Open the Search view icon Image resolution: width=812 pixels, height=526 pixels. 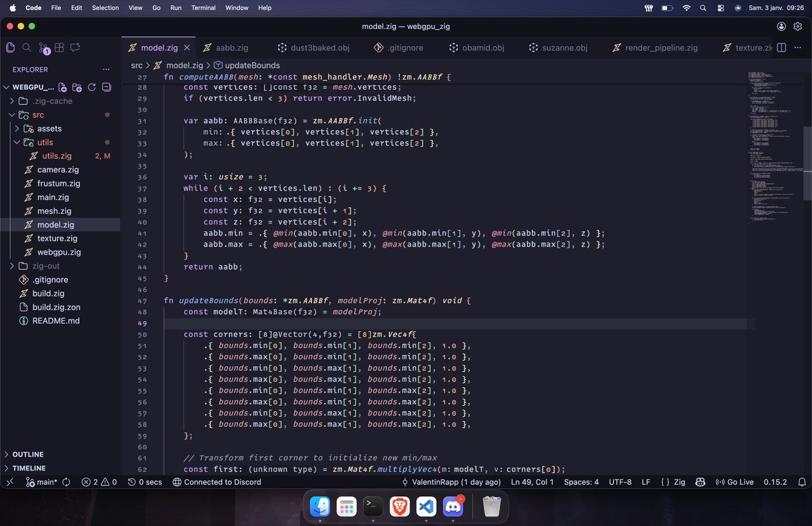point(26,47)
